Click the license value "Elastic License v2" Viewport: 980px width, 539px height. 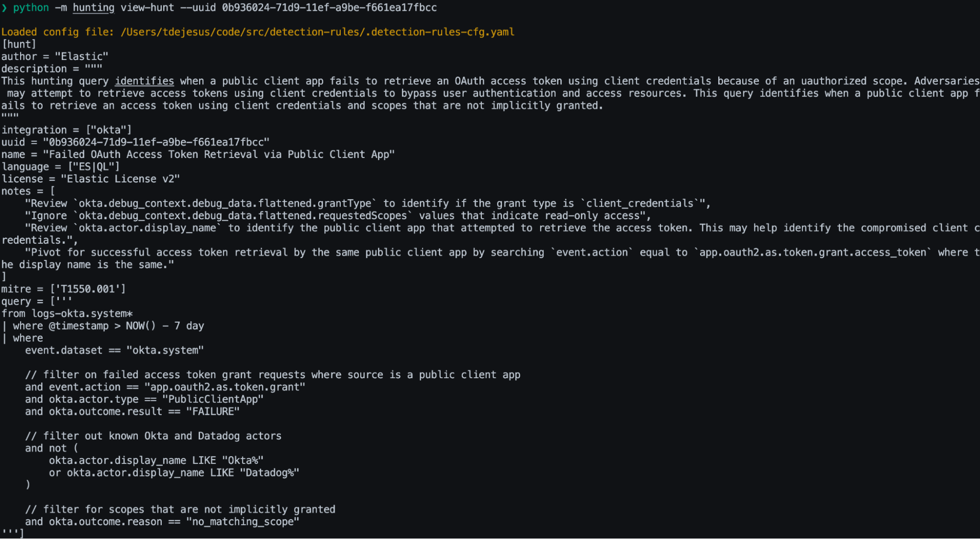click(x=120, y=179)
